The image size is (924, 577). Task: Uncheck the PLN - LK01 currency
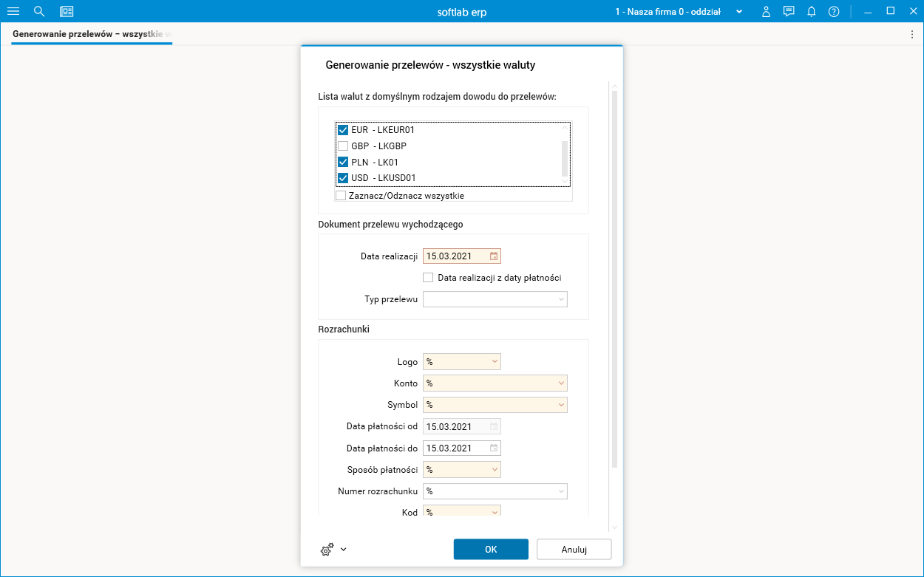343,162
